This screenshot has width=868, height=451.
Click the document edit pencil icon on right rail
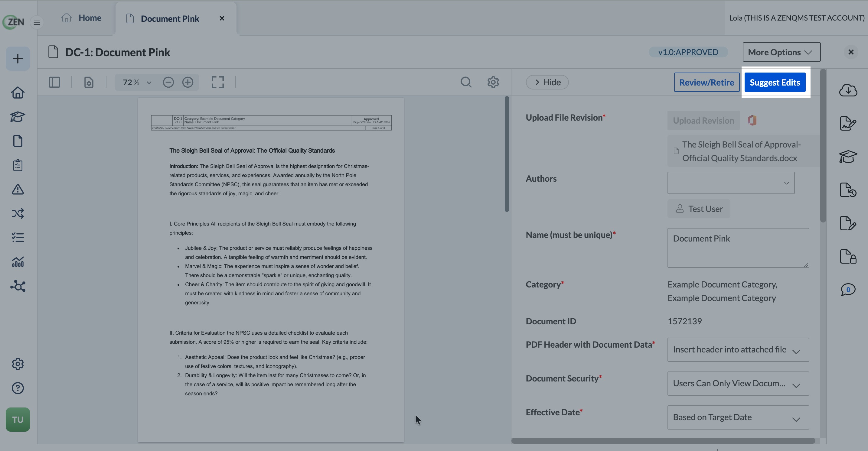click(848, 223)
